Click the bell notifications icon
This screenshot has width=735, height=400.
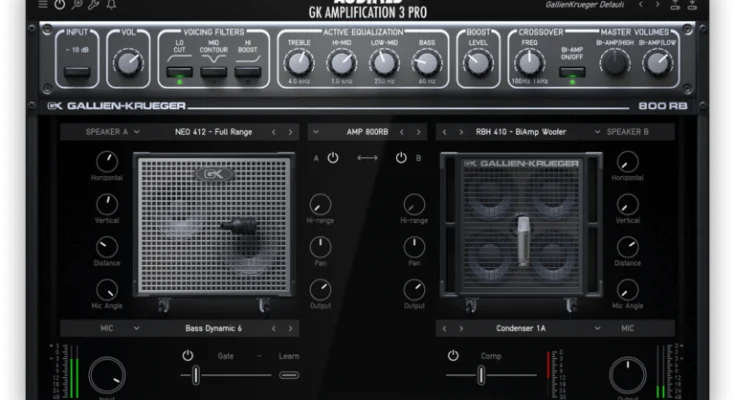[111, 5]
